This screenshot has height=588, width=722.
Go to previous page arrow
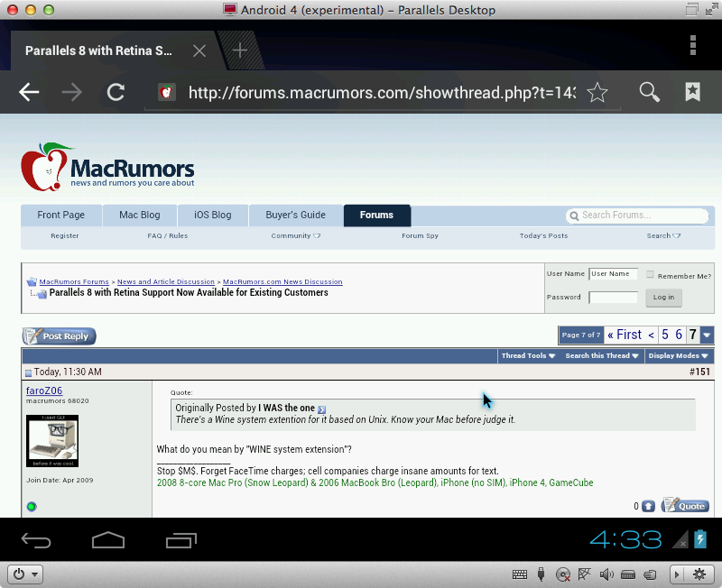tap(651, 335)
